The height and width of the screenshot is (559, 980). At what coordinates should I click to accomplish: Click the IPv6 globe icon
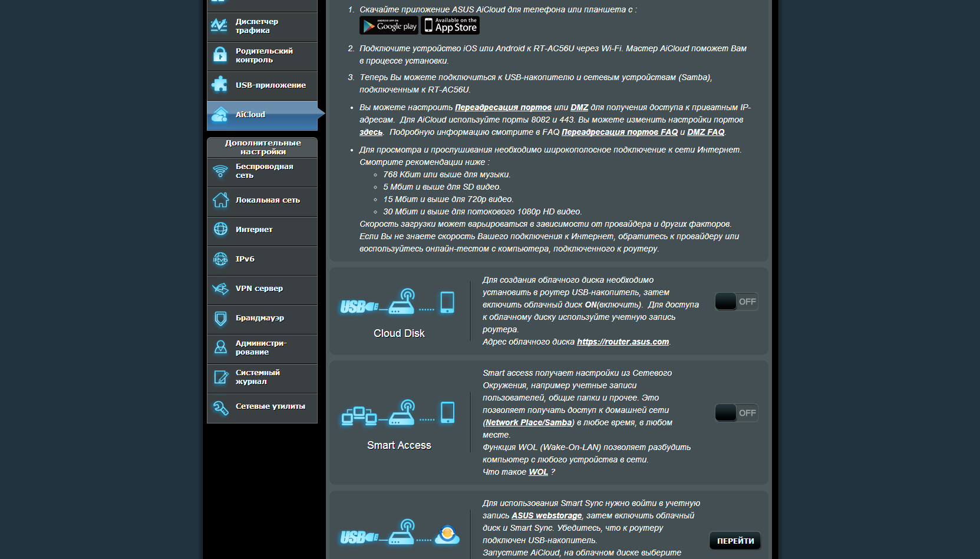click(220, 259)
